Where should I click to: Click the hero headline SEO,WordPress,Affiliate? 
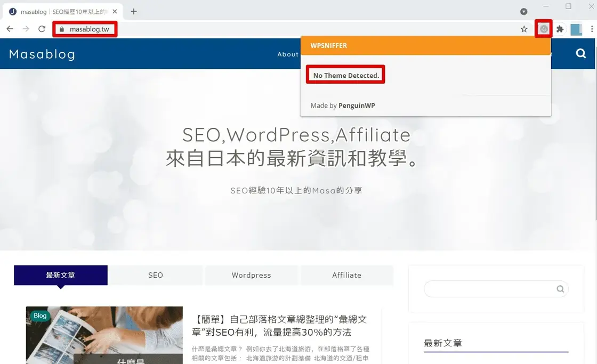[296, 135]
